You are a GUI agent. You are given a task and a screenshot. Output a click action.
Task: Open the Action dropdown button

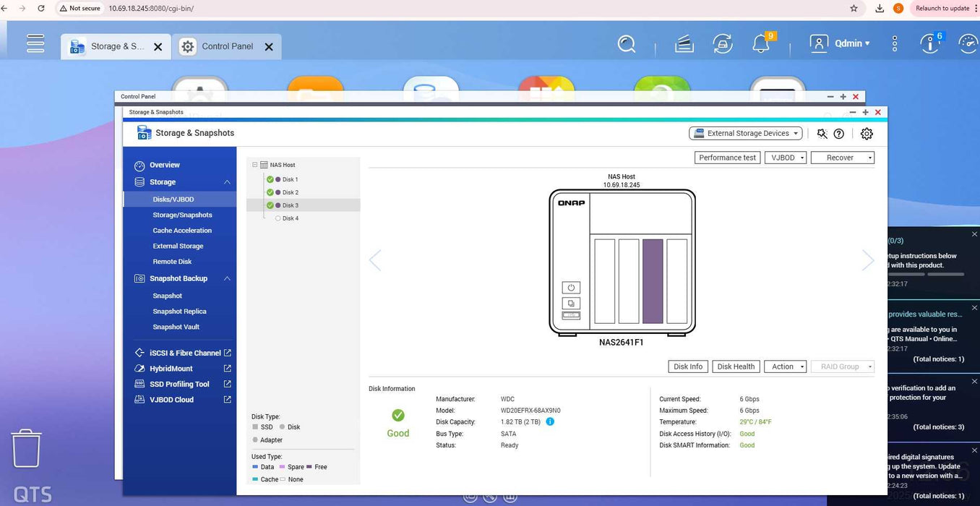click(784, 366)
